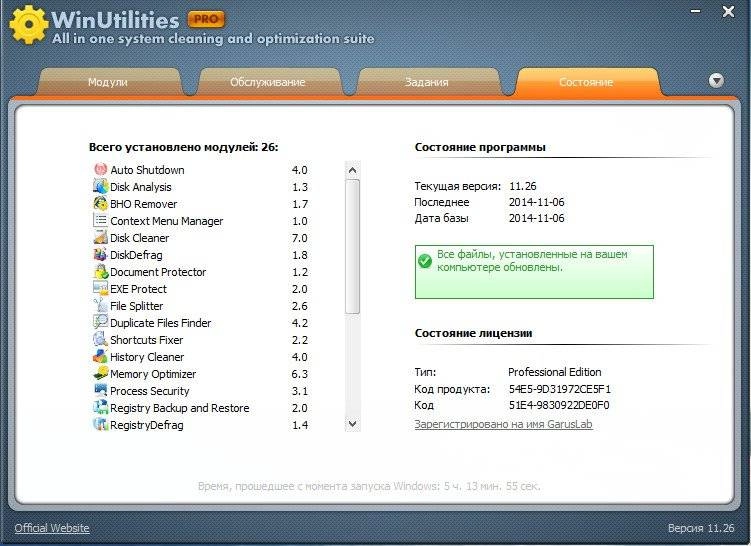Select the History Cleaner module name
The image size is (751, 546).
pos(147,357)
